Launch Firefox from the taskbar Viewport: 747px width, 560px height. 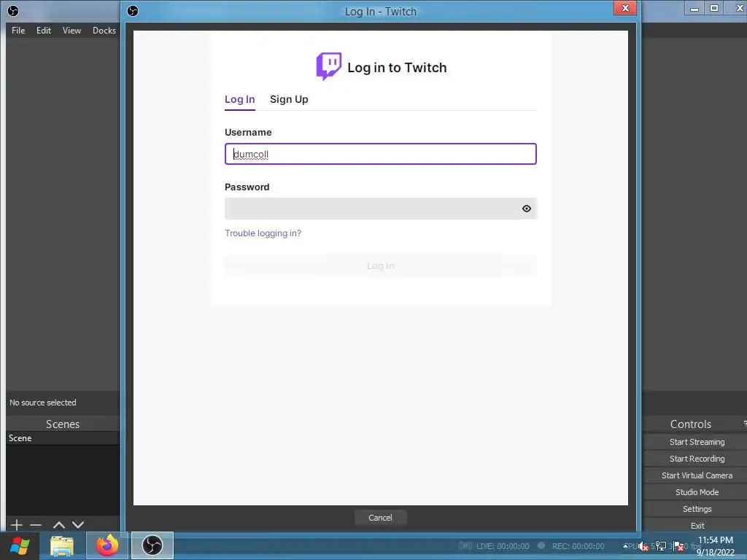[107, 545]
